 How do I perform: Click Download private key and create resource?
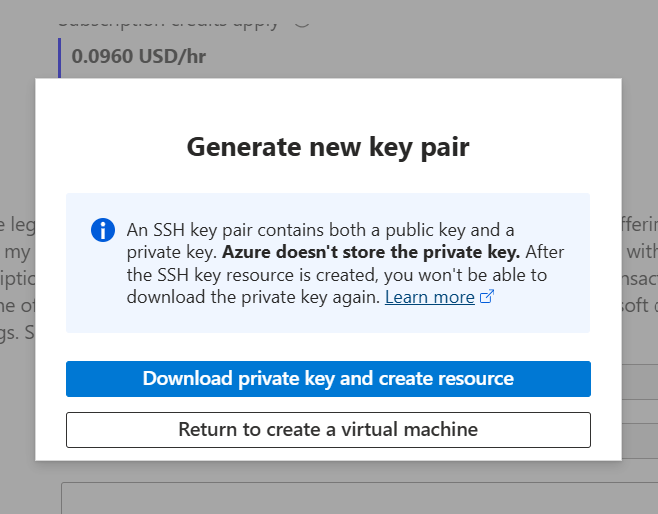pyautogui.click(x=328, y=379)
